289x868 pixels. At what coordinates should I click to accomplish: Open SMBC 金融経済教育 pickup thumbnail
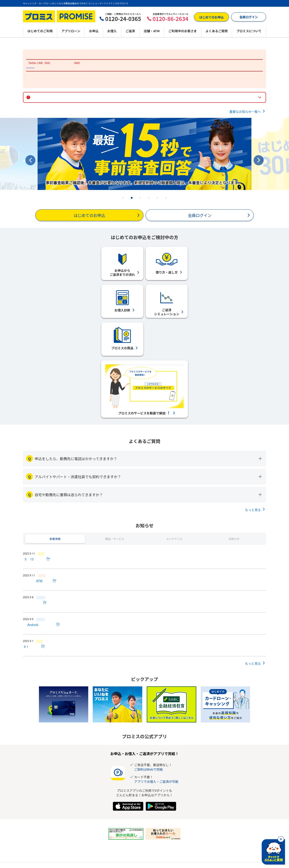point(172,704)
